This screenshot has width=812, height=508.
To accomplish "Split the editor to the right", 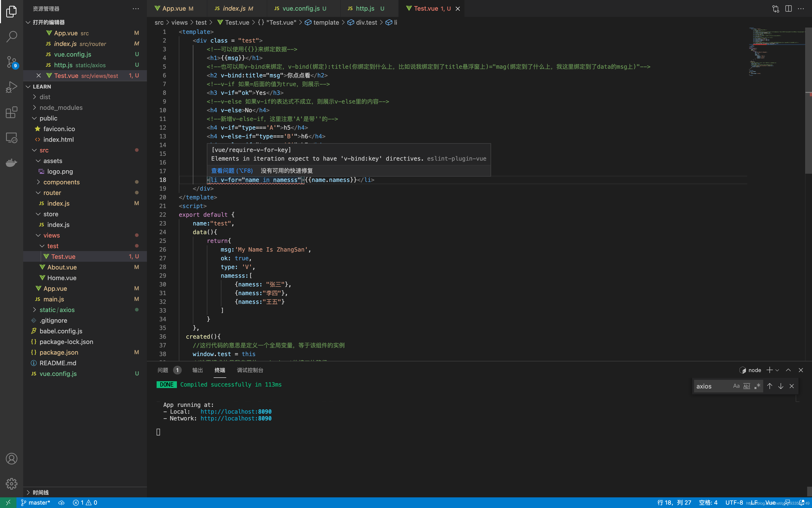I will (789, 9).
